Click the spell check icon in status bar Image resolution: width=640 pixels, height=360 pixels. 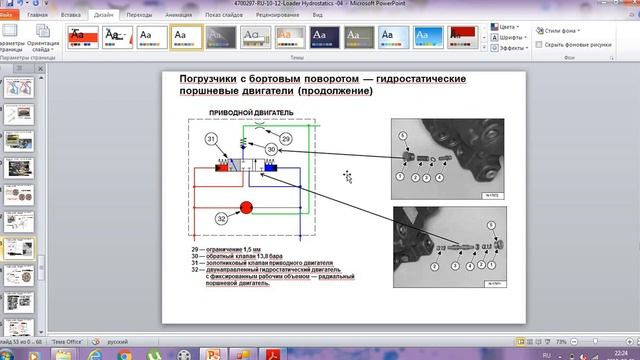(x=96, y=342)
